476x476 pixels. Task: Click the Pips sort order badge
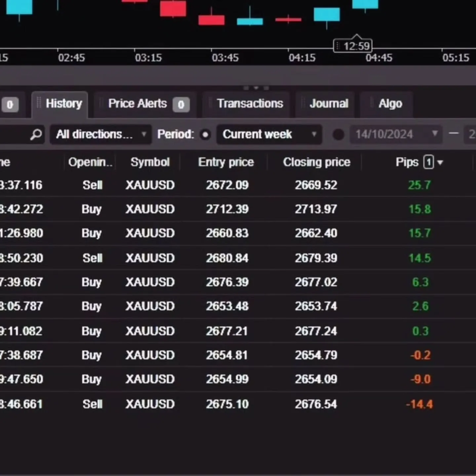428,162
